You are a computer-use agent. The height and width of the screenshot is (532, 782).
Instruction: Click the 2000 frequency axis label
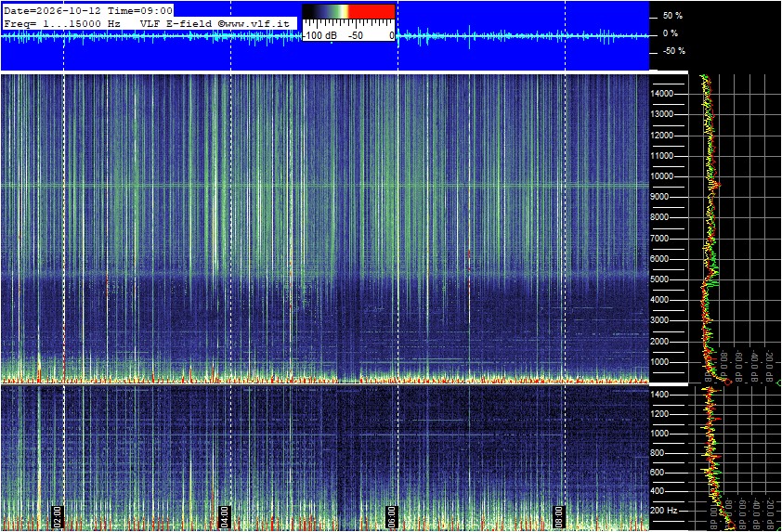pos(659,342)
